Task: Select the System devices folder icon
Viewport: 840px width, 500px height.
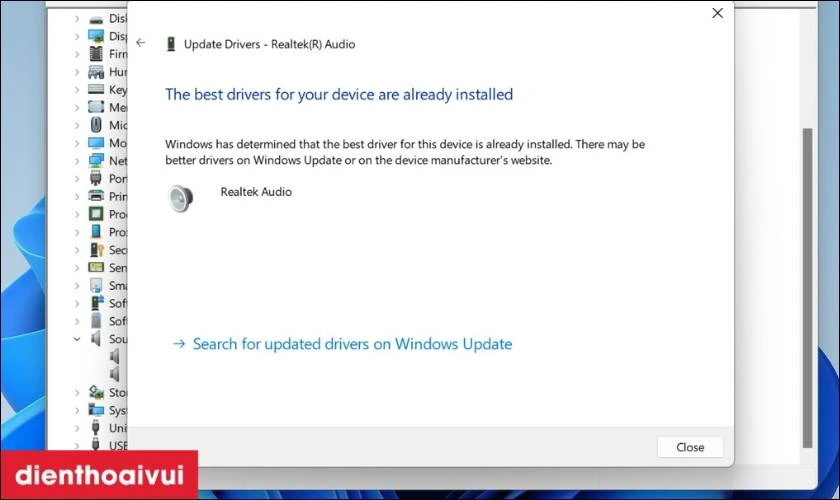Action: [x=96, y=410]
